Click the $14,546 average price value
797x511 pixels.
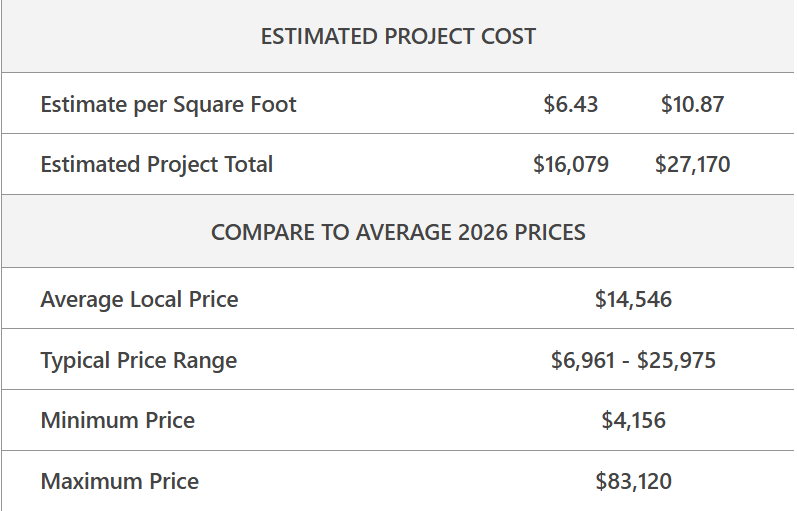633,299
